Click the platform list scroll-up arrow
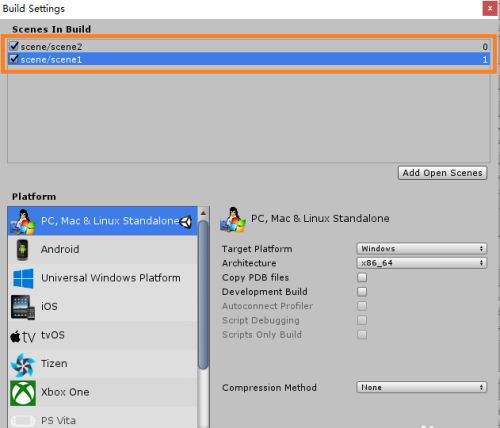The height and width of the screenshot is (428, 500). point(203,213)
